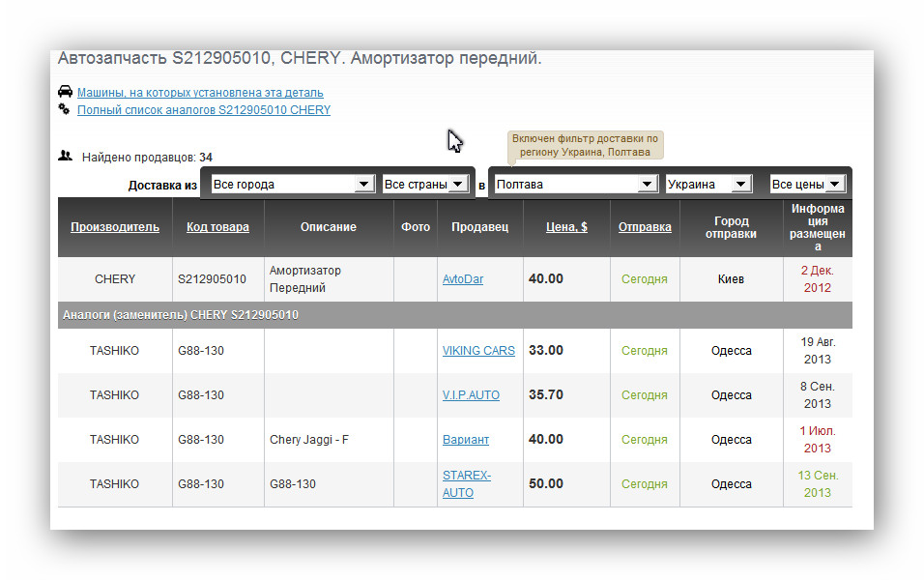Open the 'Все города' dropdown
This screenshot has height=580, width=924.
point(292,185)
